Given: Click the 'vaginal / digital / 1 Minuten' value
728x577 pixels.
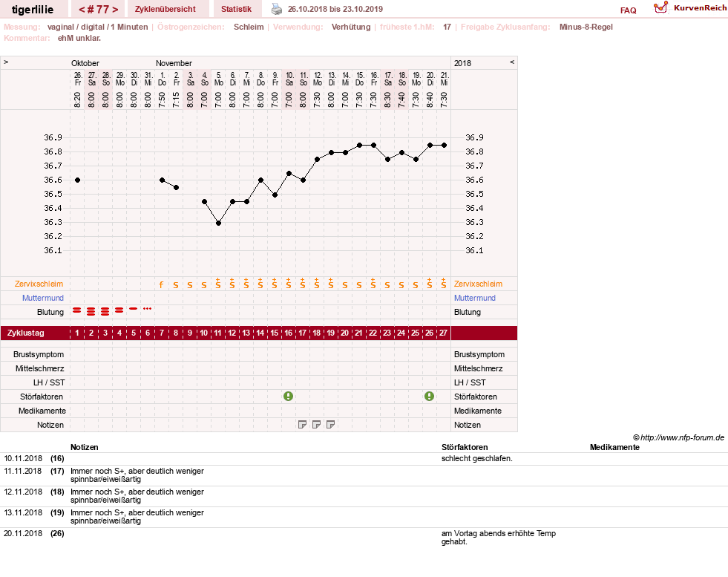Looking at the screenshot, I should [97, 27].
